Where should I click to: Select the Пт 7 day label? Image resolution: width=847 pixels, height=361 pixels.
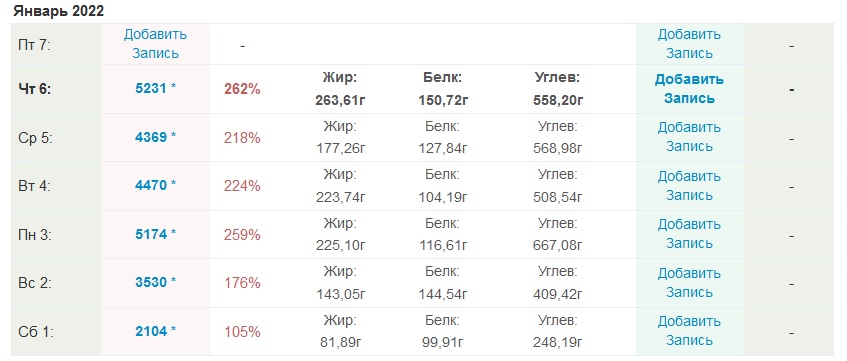(x=33, y=45)
